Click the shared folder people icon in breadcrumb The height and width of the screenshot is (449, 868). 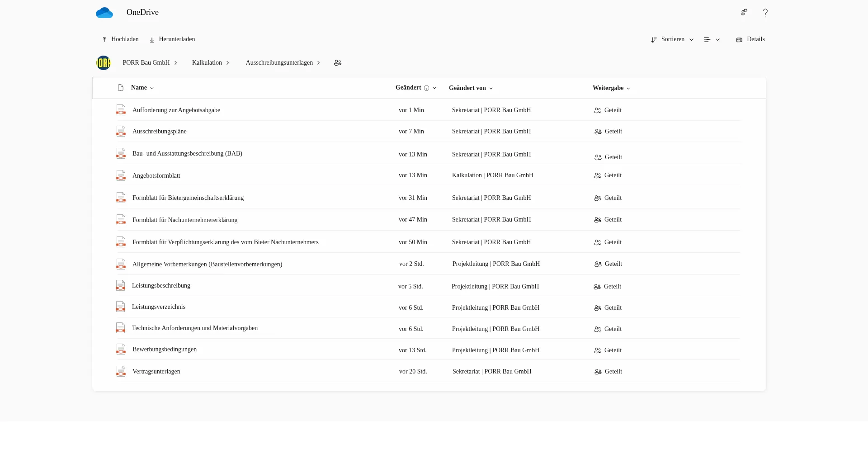pyautogui.click(x=338, y=63)
